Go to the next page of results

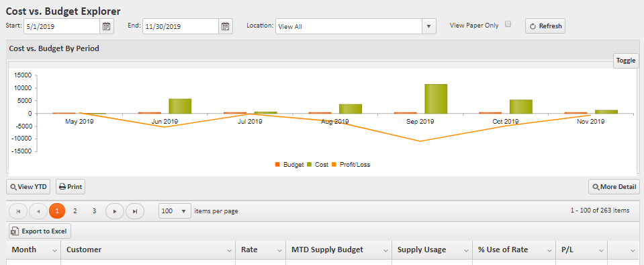(115, 211)
